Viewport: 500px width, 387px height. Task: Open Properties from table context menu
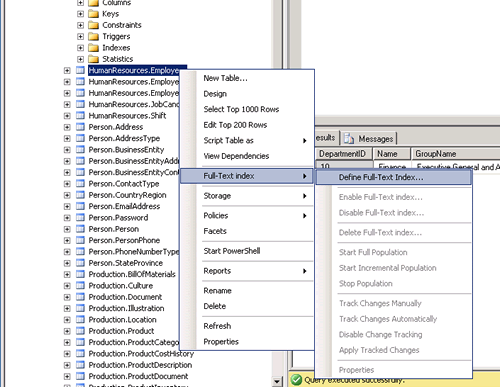[x=247, y=342]
